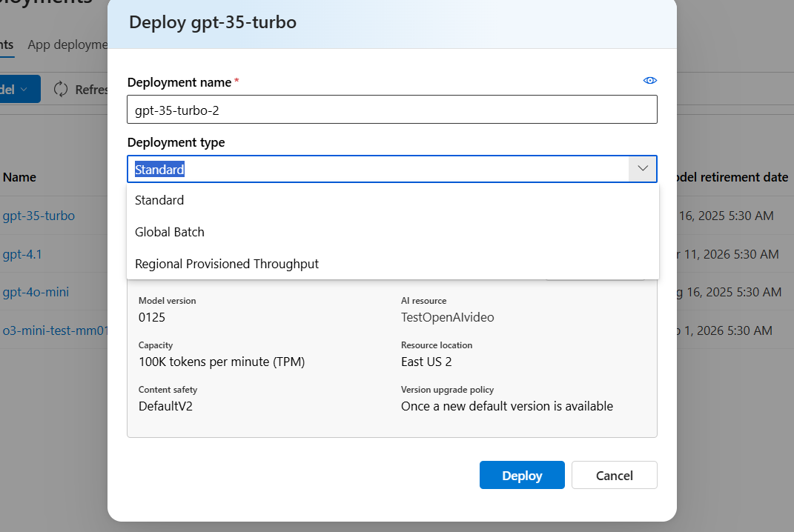Pick Regional Provisioned Throughput option

tap(392, 264)
